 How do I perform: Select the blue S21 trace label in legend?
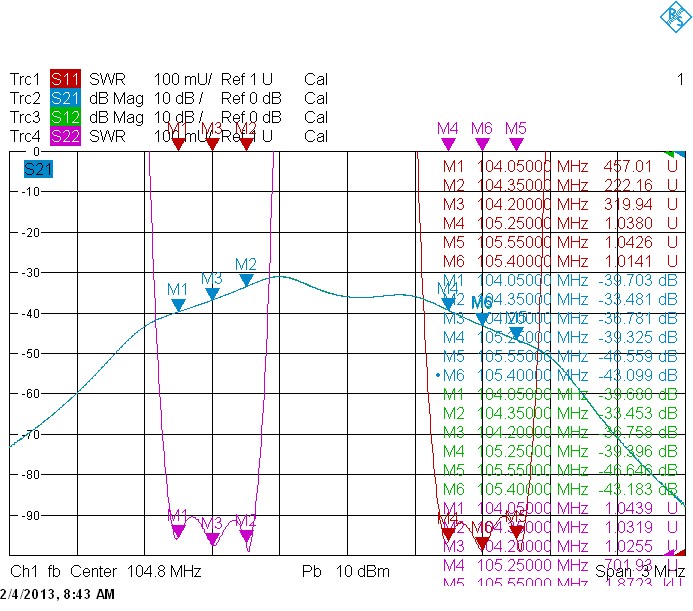65,98
